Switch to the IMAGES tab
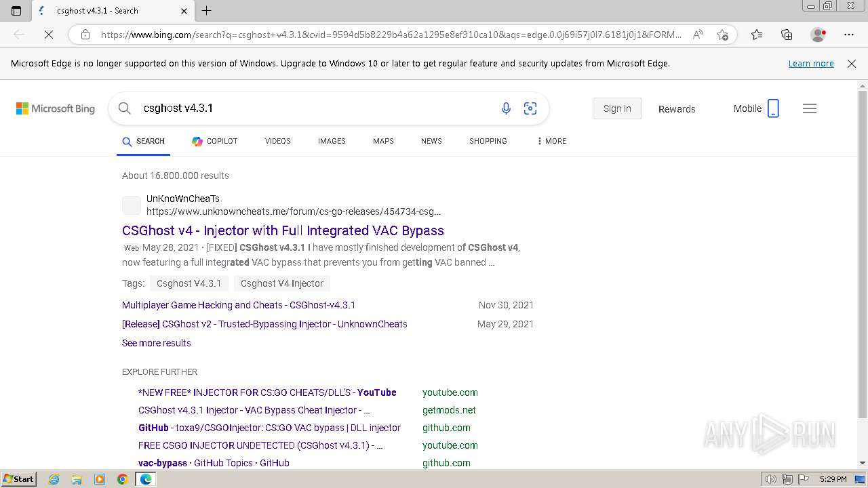 (332, 141)
